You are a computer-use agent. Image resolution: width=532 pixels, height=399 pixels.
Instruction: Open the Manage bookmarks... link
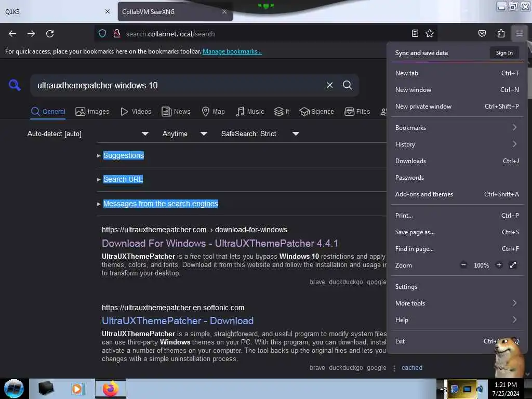(232, 51)
